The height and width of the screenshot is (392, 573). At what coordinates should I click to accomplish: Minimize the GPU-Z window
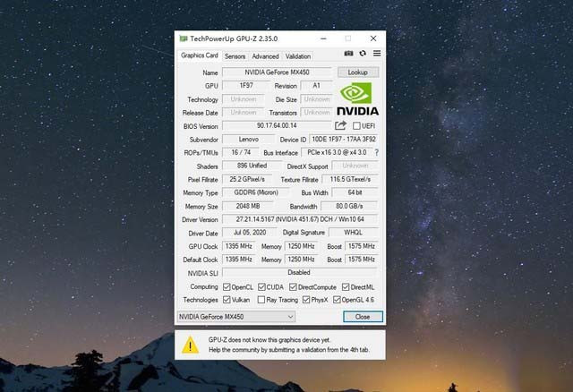tap(323, 38)
